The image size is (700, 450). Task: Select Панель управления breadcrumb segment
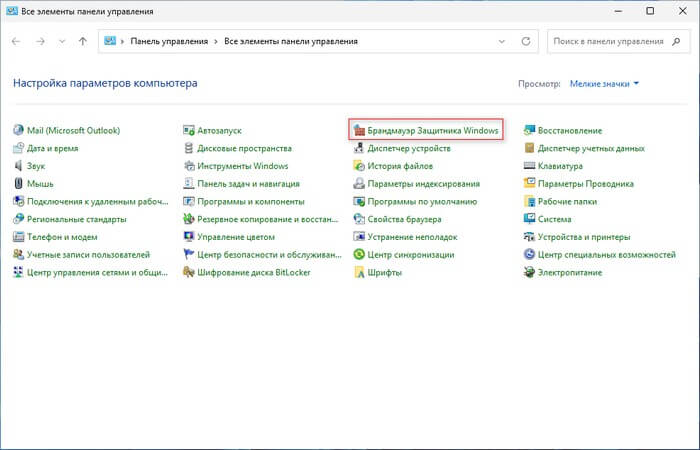point(168,42)
